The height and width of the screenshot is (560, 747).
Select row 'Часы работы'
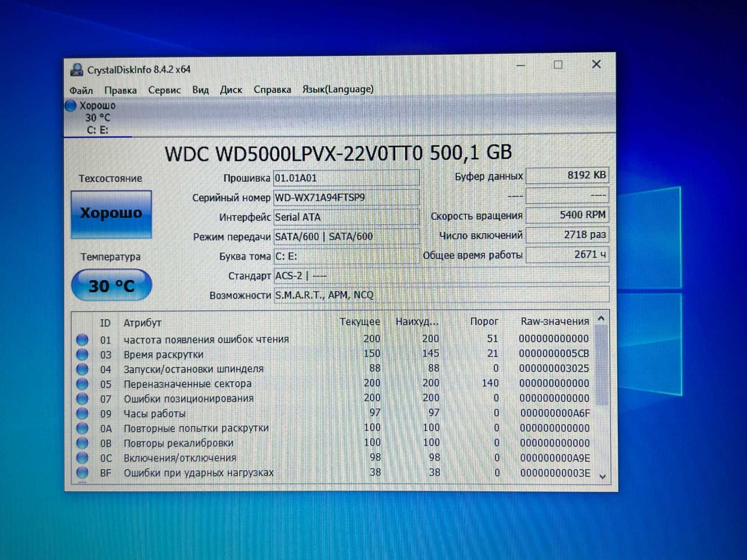333,413
